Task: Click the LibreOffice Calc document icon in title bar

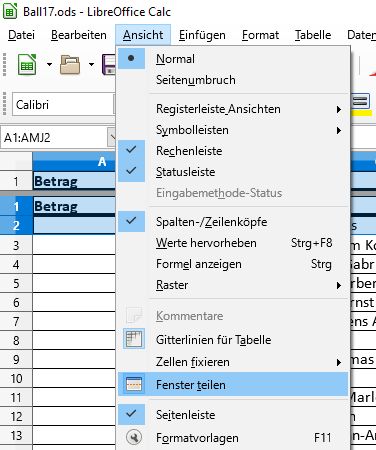Action: coord(10,11)
